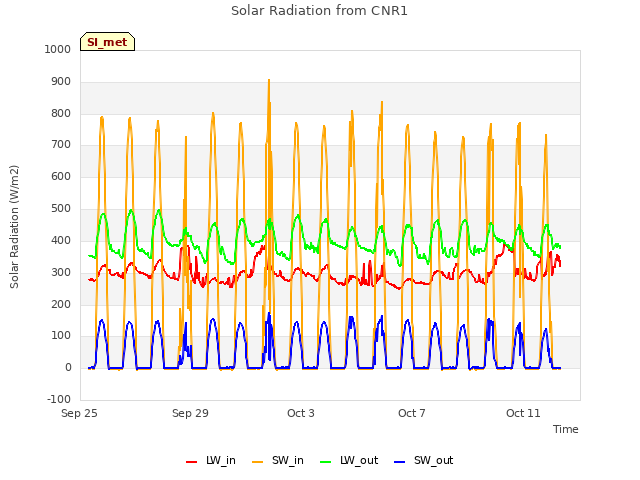Click the 900 y-axis tick label

61,82
